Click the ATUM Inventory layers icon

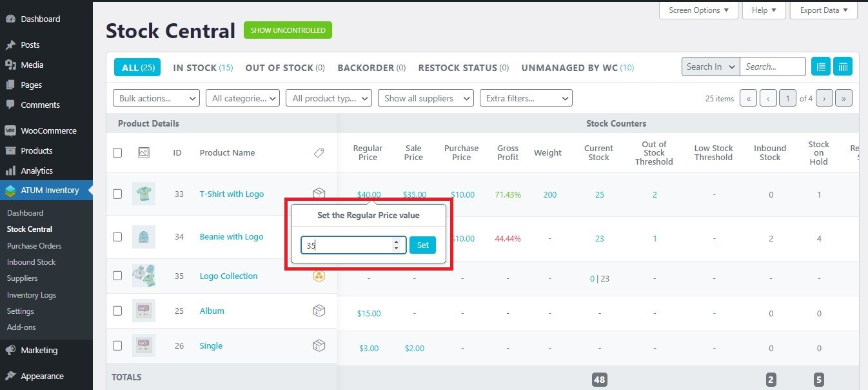tap(10, 190)
